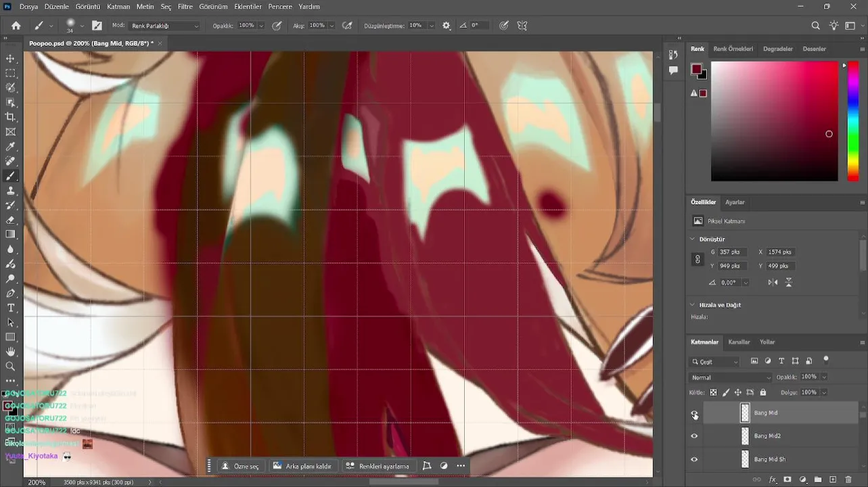Open the Degradeler tab
This screenshot has width=868, height=487.
(777, 49)
